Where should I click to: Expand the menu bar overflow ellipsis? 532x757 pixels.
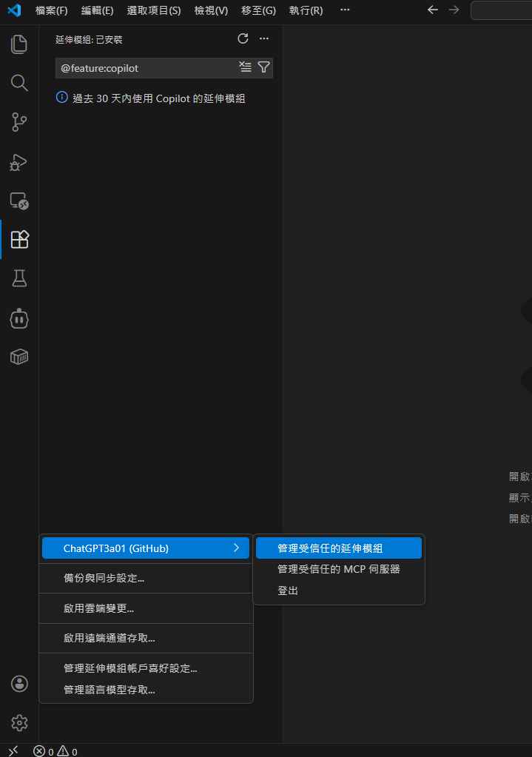coord(345,10)
